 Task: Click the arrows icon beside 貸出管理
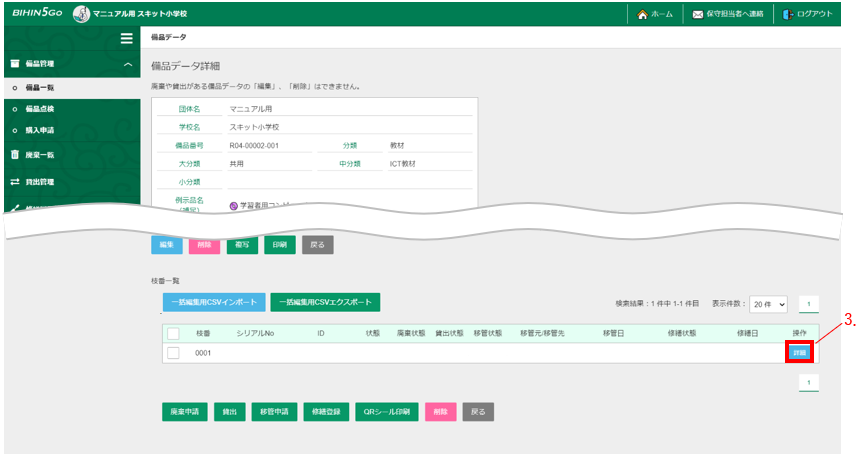point(15,182)
